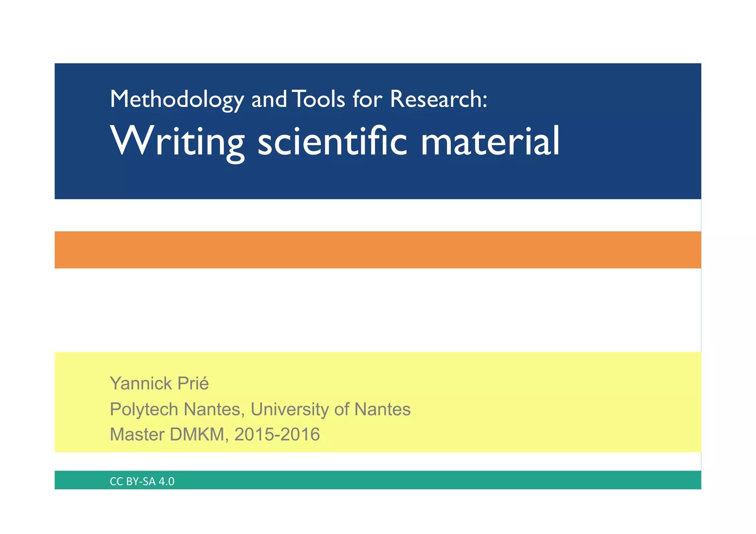This screenshot has width=756, height=534.
Task: Click the word "Tools" in the heading
Action: [319, 99]
